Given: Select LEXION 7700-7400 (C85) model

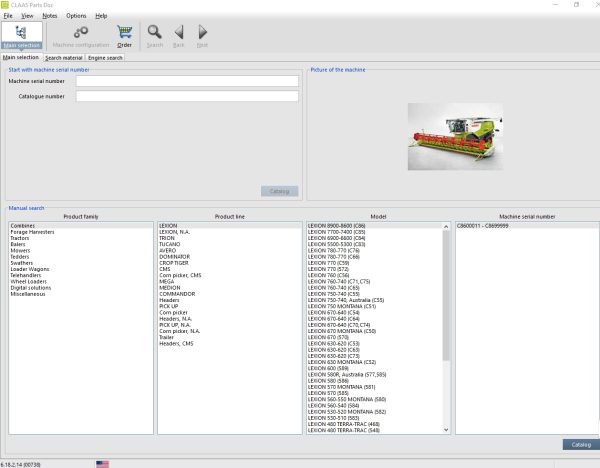Looking at the screenshot, I should tap(375, 232).
